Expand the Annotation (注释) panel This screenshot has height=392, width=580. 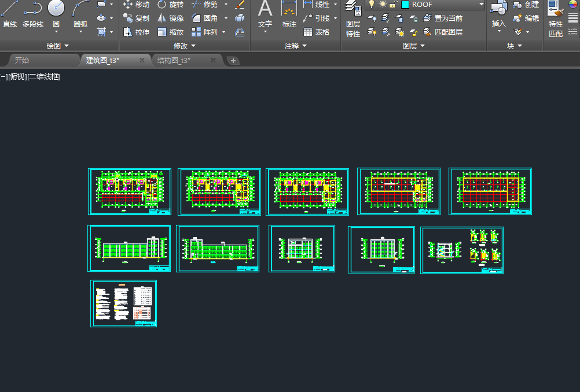[296, 46]
